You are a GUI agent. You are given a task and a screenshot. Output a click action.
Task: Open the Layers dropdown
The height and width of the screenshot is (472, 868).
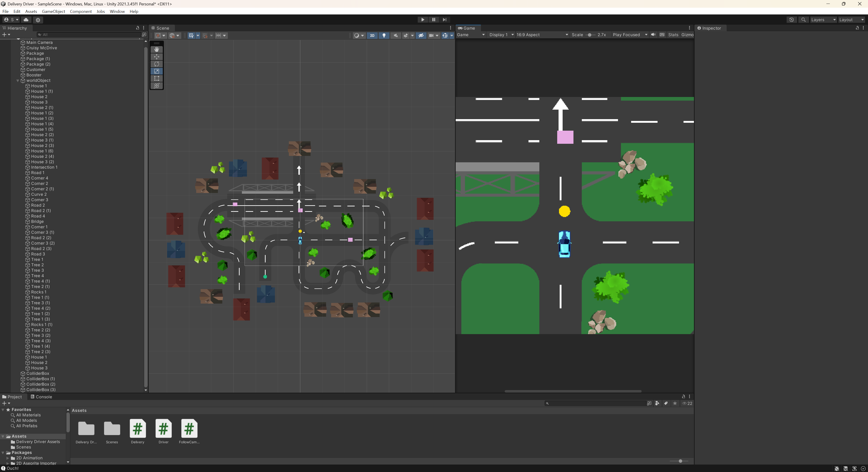coord(823,19)
